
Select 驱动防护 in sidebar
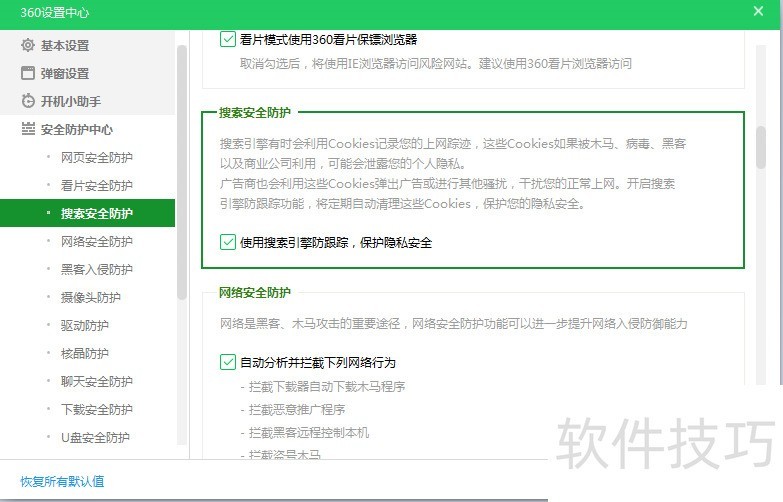(87, 325)
